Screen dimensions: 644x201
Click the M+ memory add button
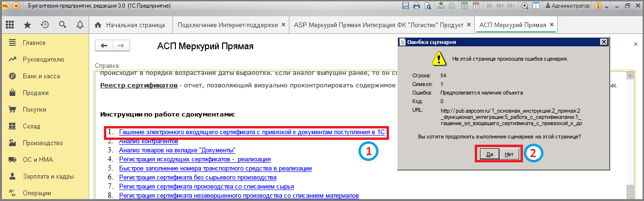(x=500, y=6)
